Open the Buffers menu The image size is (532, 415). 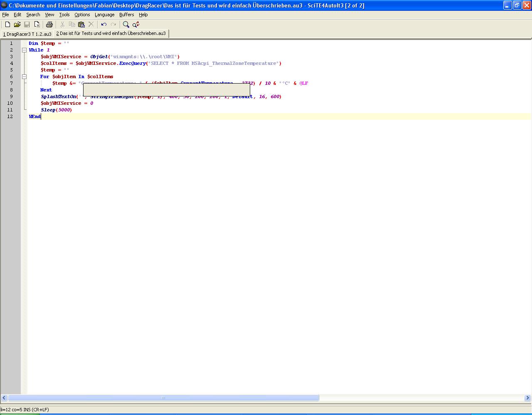point(126,15)
